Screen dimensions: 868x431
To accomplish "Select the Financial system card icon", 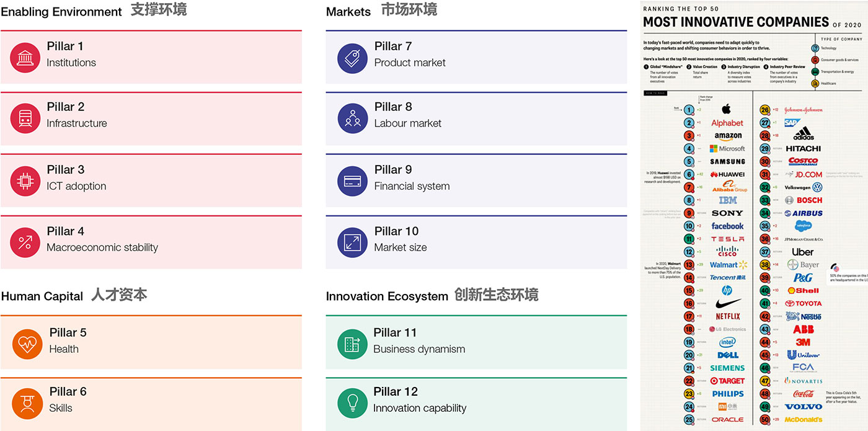I will [353, 181].
